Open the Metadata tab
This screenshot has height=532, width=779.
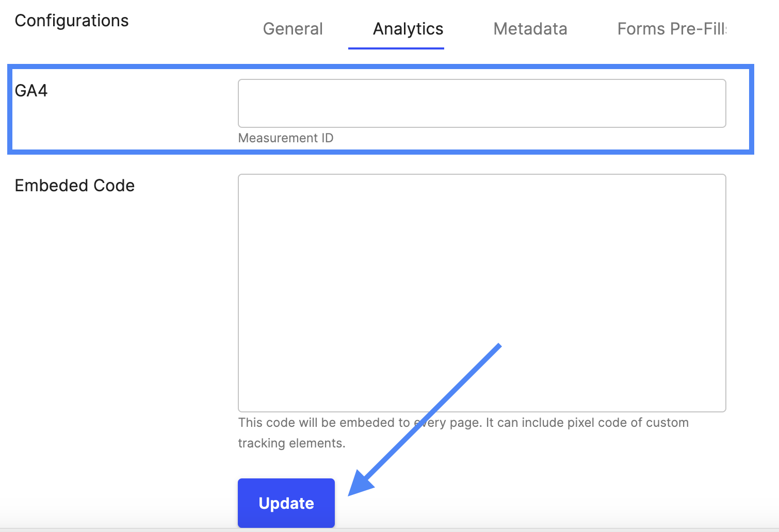(530, 29)
